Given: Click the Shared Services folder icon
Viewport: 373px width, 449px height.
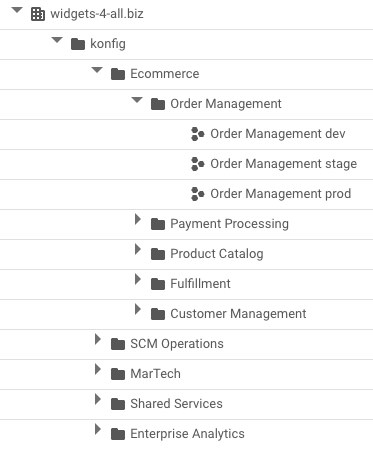Looking at the screenshot, I should (x=118, y=404).
